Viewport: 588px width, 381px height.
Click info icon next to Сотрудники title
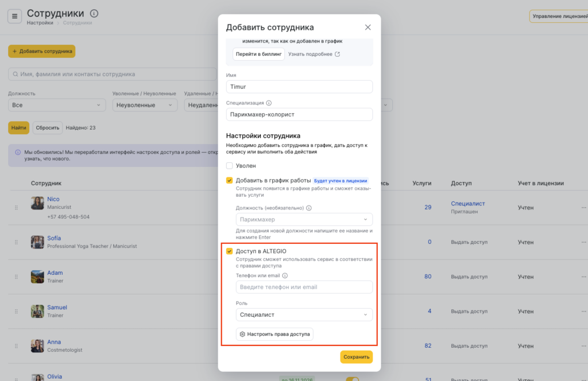(x=94, y=13)
